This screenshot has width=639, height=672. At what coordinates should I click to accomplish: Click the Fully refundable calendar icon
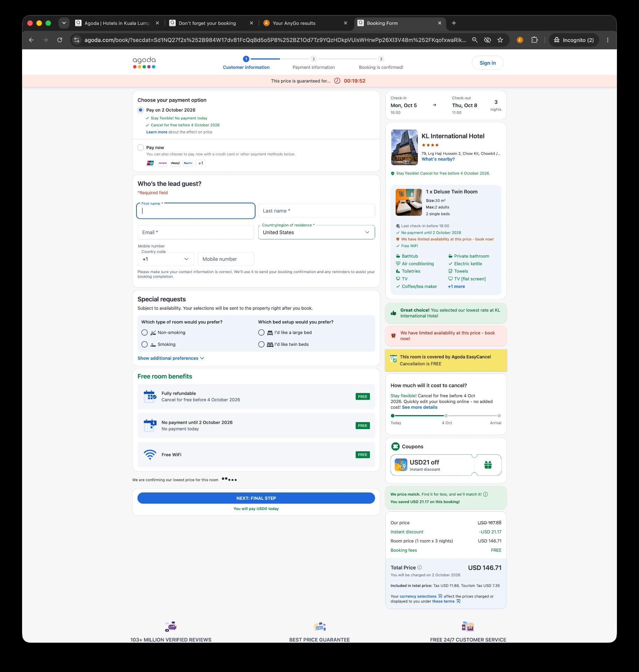(150, 396)
